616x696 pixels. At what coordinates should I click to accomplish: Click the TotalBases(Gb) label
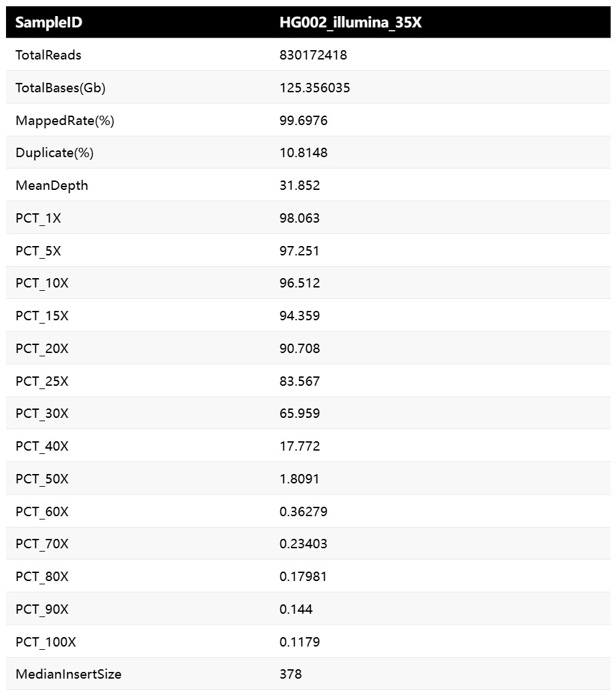click(60, 88)
